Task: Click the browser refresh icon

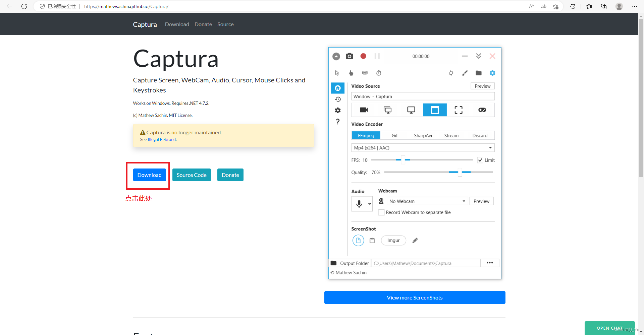Action: tap(24, 6)
